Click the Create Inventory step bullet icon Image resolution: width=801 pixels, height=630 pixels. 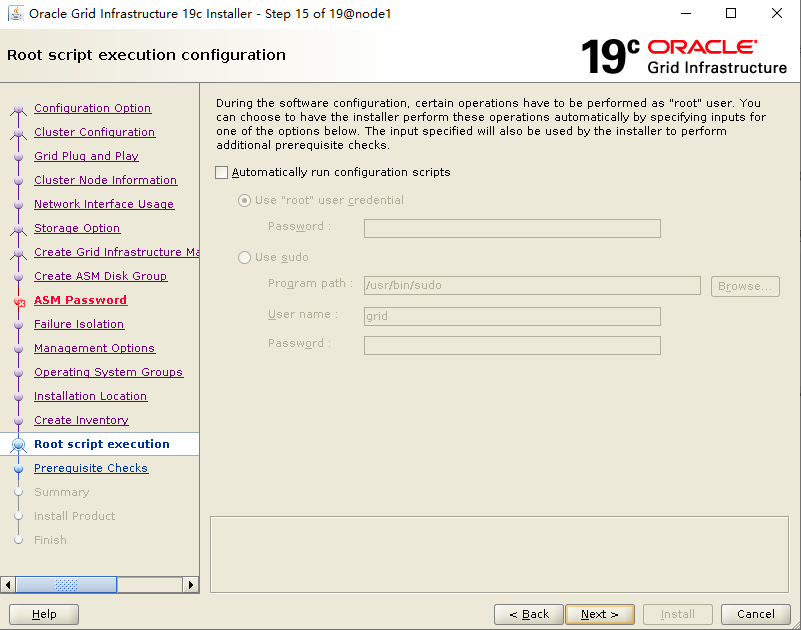pyautogui.click(x=19, y=421)
